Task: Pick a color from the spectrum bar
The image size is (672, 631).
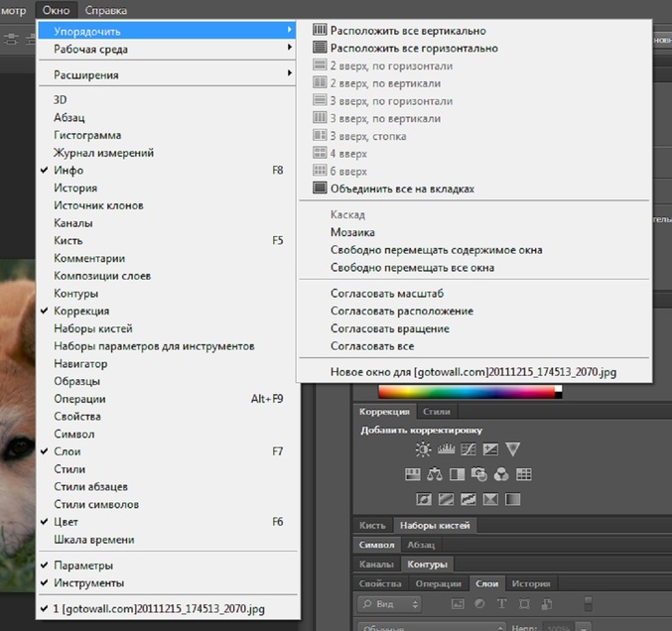Action: [x=467, y=392]
